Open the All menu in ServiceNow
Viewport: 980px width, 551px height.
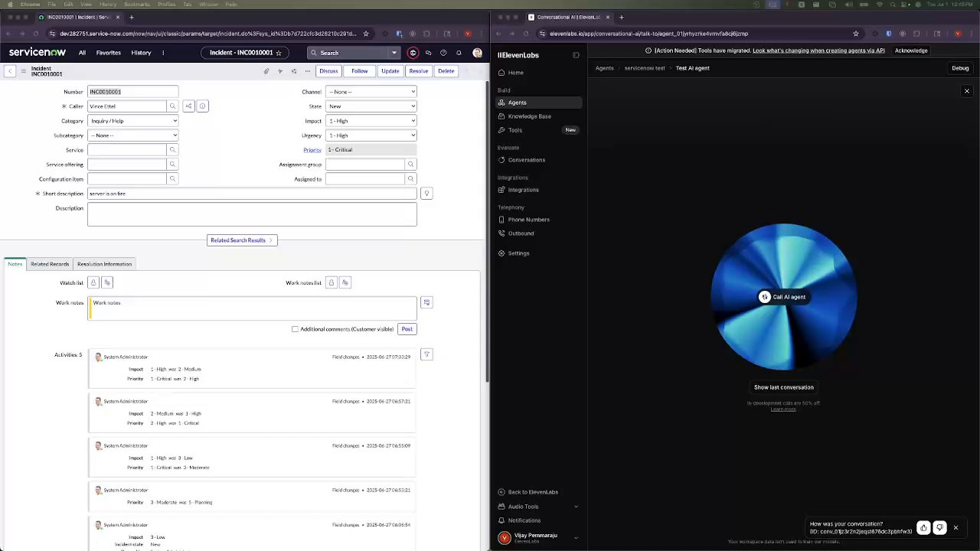82,53
